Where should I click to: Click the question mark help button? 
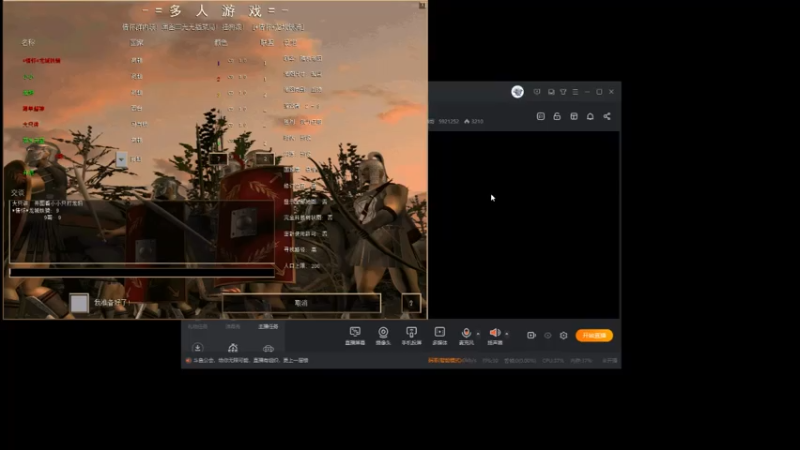click(x=411, y=303)
